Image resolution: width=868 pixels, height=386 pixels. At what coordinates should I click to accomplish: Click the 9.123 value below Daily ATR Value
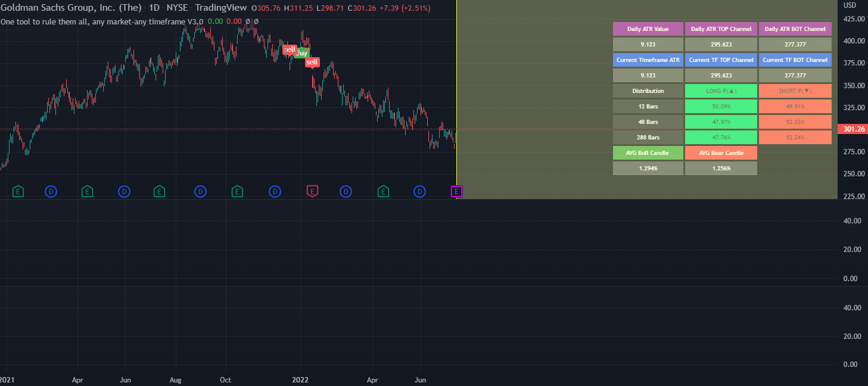648,45
